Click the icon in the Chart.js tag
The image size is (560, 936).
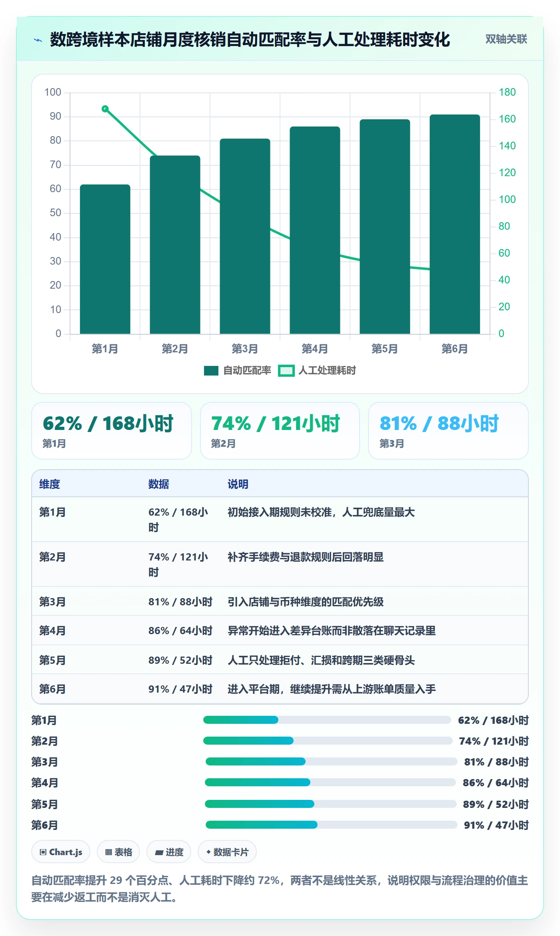[x=43, y=852]
